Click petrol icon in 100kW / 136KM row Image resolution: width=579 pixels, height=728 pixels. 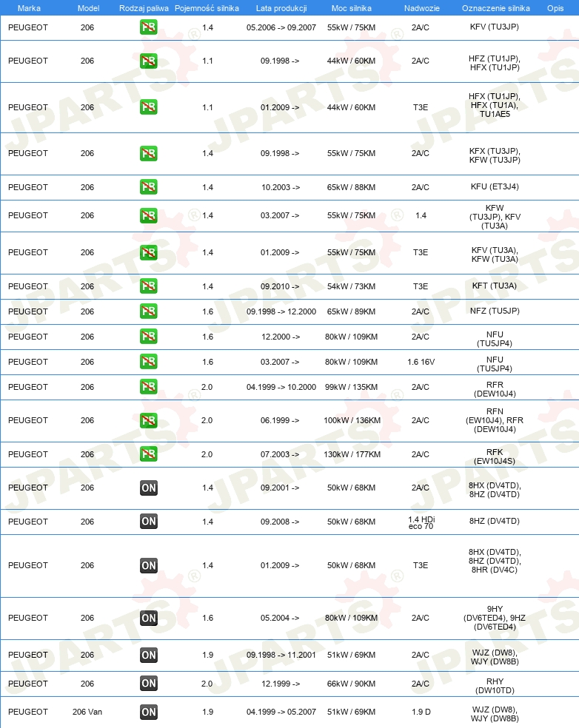point(149,420)
